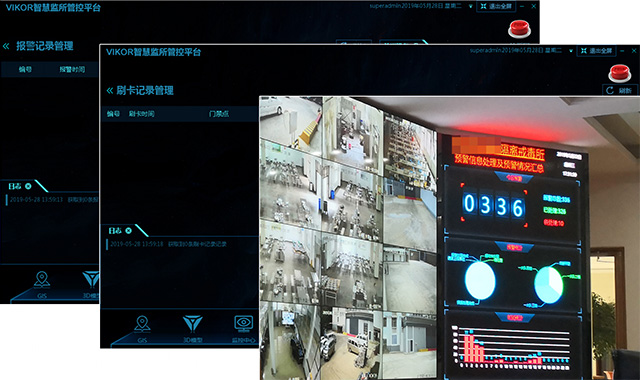Screen dimensions: 640x380
Task: Click the 刷新 refresh button
Action: [x=620, y=90]
